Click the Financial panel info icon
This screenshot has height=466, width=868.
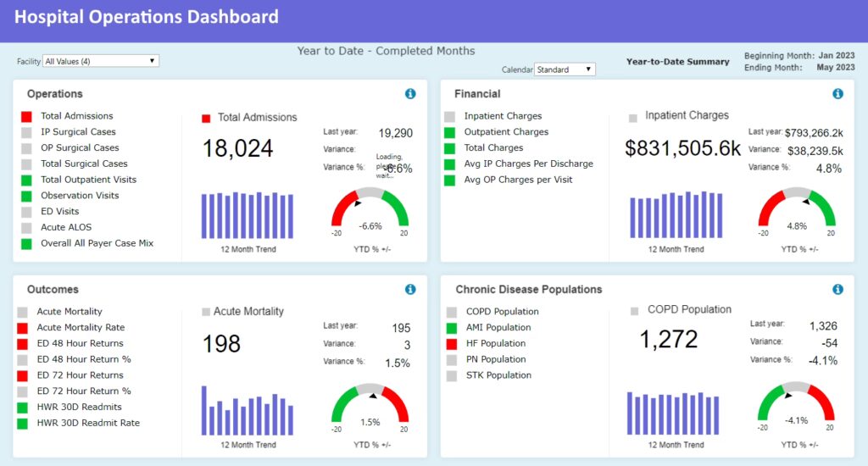(x=837, y=94)
